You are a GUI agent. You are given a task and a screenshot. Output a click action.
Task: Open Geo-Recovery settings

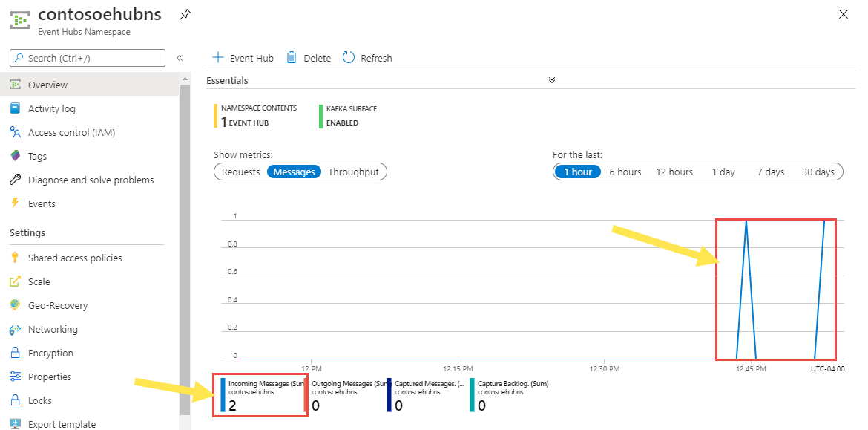[x=58, y=305]
